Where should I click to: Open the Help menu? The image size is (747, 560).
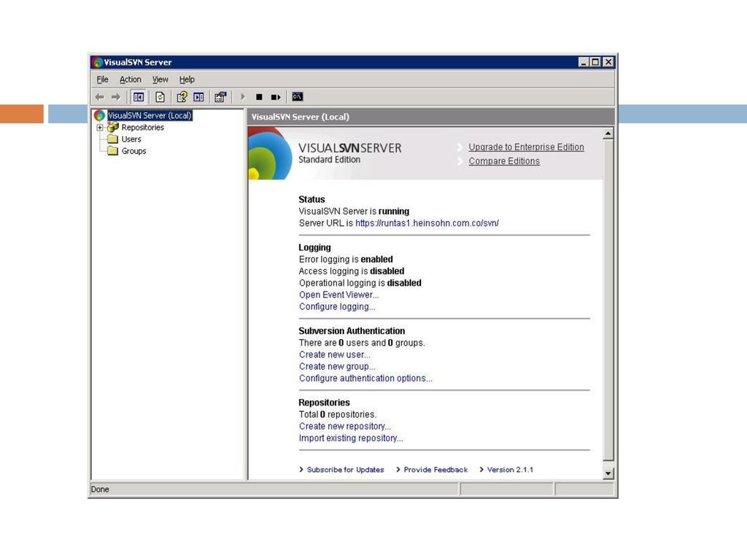coord(187,79)
